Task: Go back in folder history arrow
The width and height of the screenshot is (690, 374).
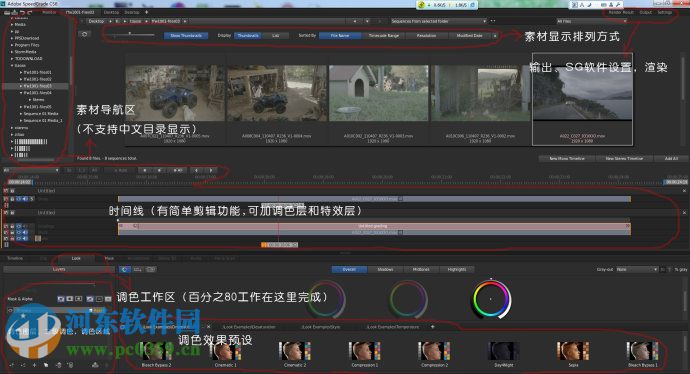Action: (355, 21)
